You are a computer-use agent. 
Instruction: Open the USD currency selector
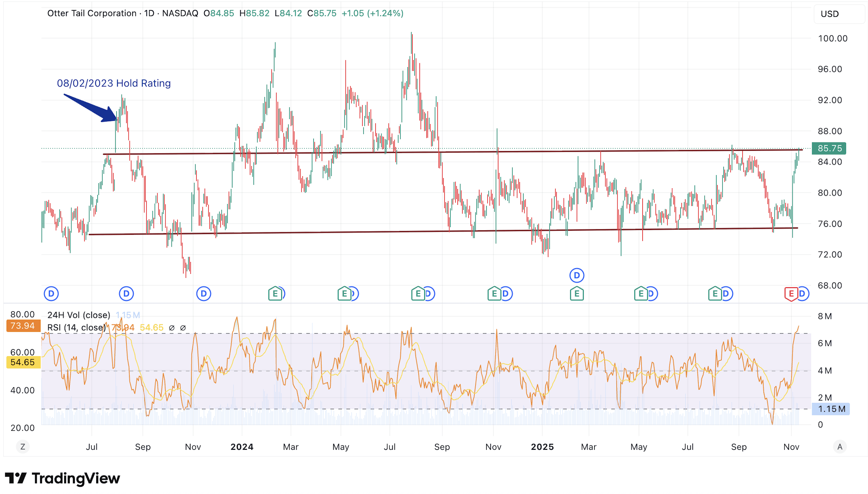tap(830, 14)
